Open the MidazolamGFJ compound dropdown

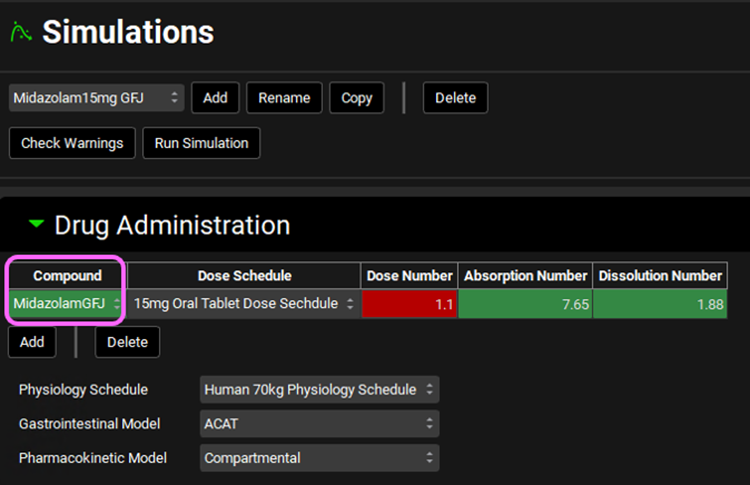point(66,304)
